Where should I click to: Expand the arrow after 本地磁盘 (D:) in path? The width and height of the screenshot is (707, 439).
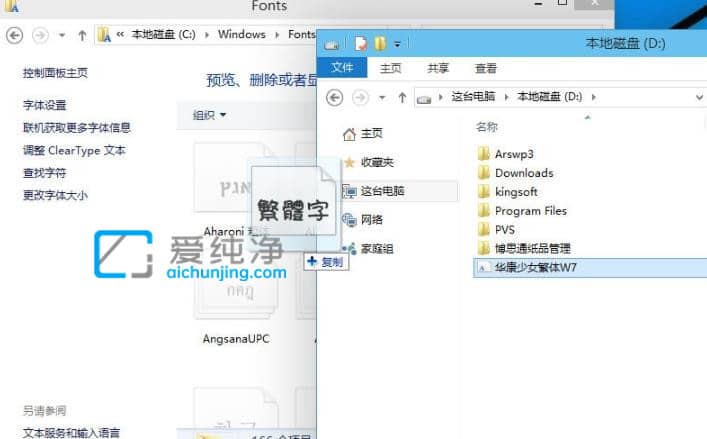tap(593, 97)
